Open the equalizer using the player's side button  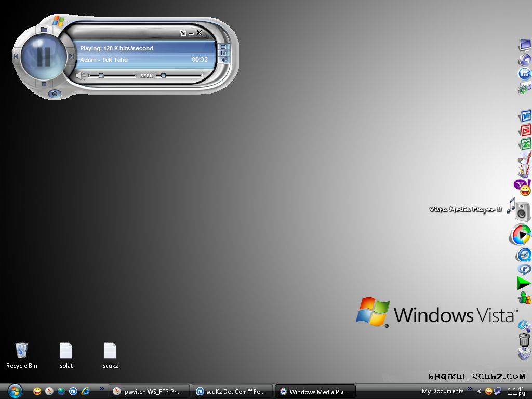(x=223, y=54)
